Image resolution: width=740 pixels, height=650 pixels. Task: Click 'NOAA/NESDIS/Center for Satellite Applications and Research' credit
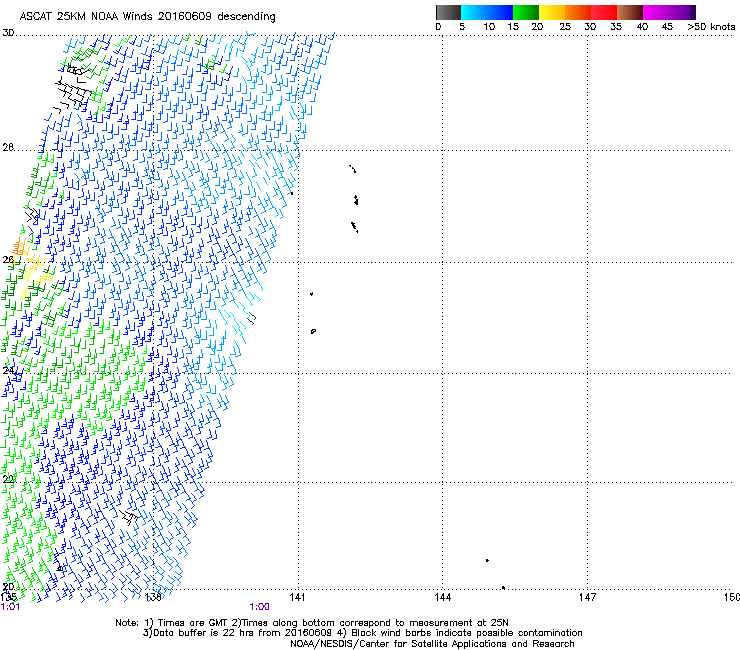click(432, 644)
